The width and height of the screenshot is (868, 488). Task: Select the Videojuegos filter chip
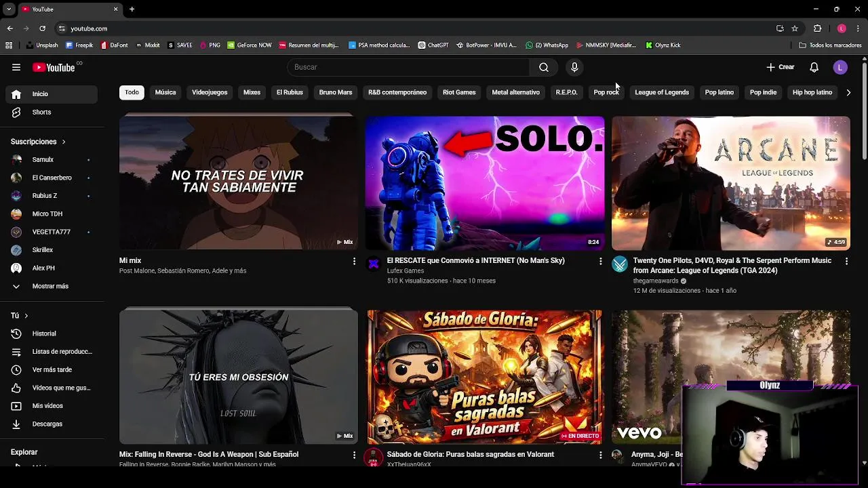[210, 92]
